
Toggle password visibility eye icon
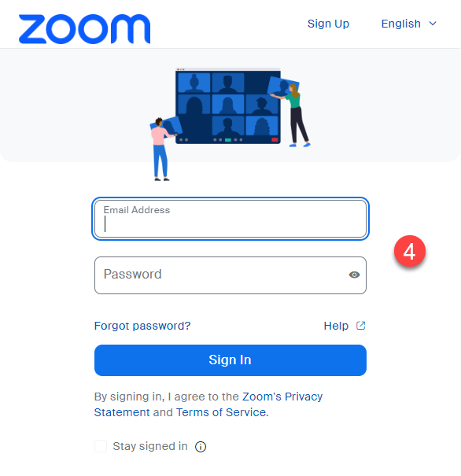(x=354, y=275)
